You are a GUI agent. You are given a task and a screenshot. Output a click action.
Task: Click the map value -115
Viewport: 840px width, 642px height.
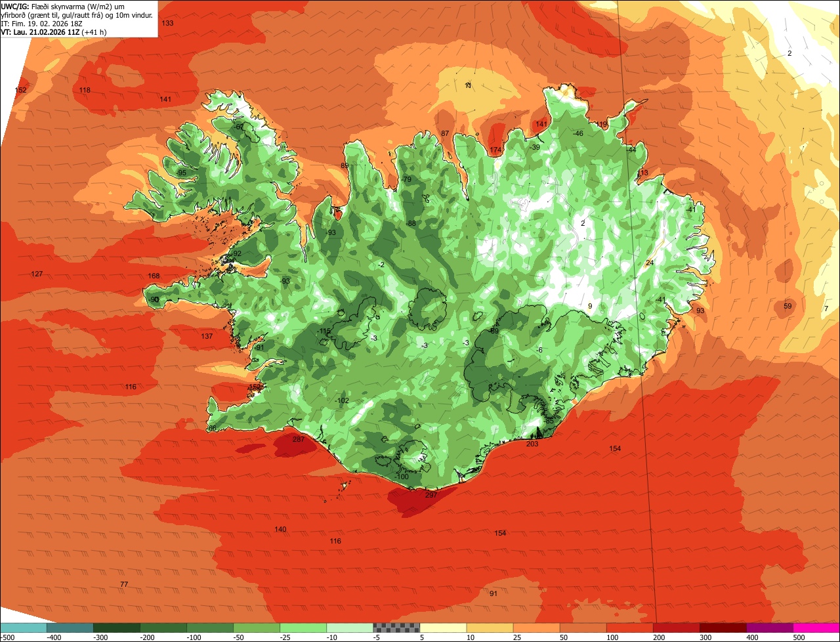pos(324,331)
